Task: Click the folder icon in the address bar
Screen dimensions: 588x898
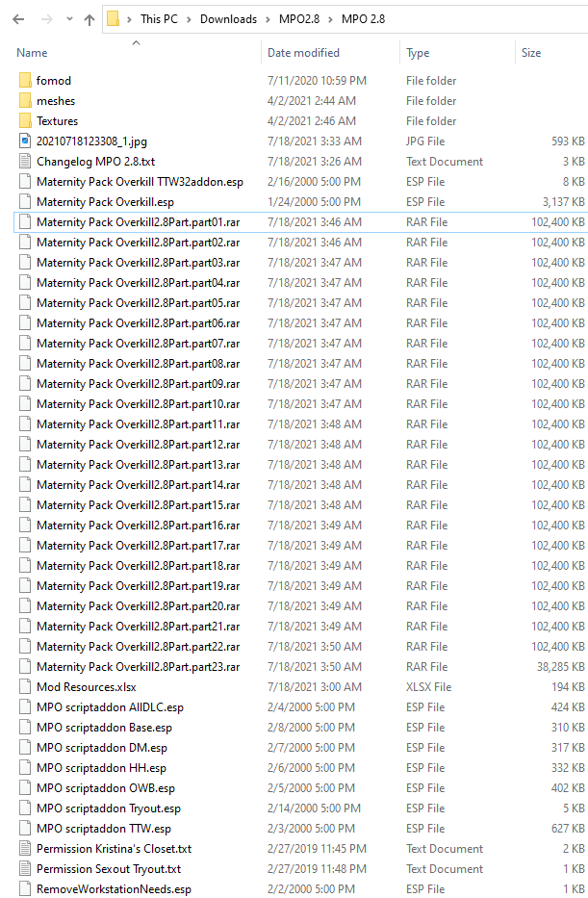Action: pyautogui.click(x=114, y=19)
